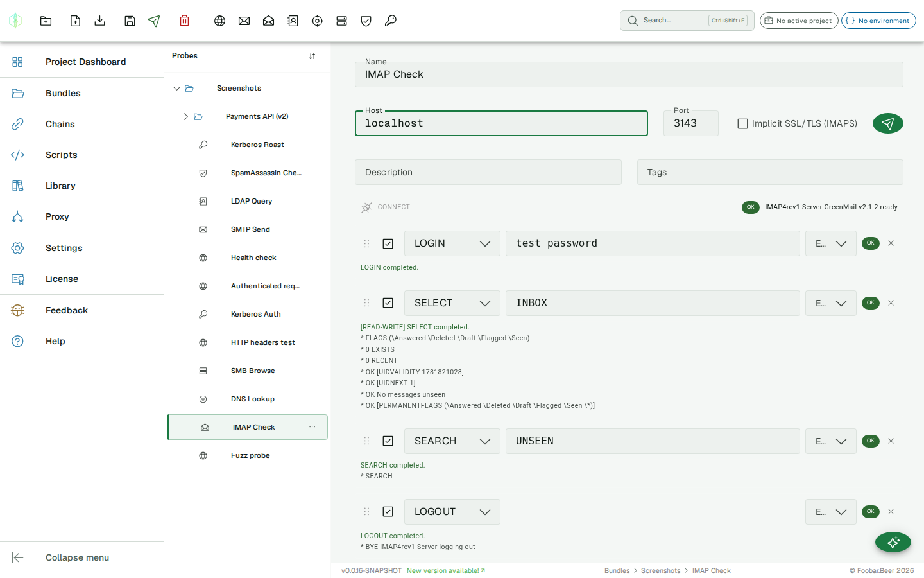Remove the LOGOUT command row

point(891,512)
